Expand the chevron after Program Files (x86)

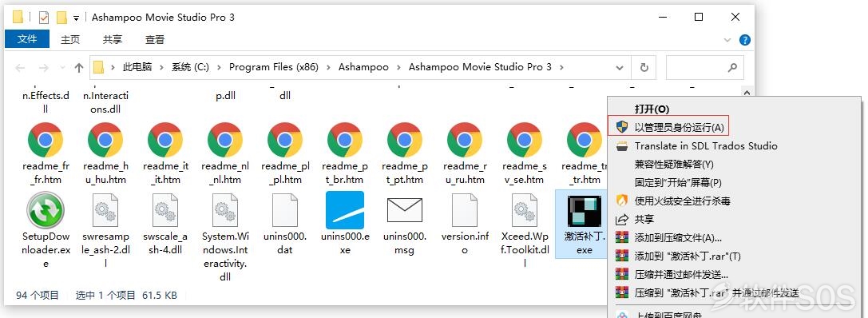click(x=329, y=67)
